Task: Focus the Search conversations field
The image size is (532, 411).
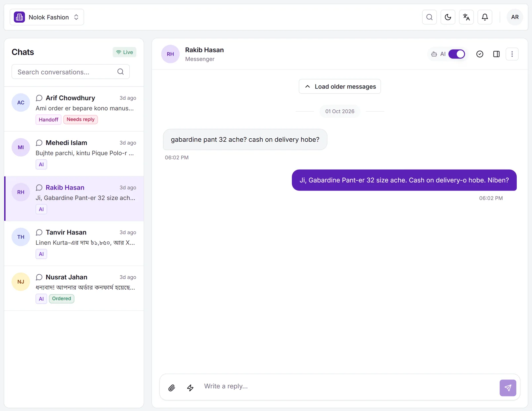Action: pos(70,72)
